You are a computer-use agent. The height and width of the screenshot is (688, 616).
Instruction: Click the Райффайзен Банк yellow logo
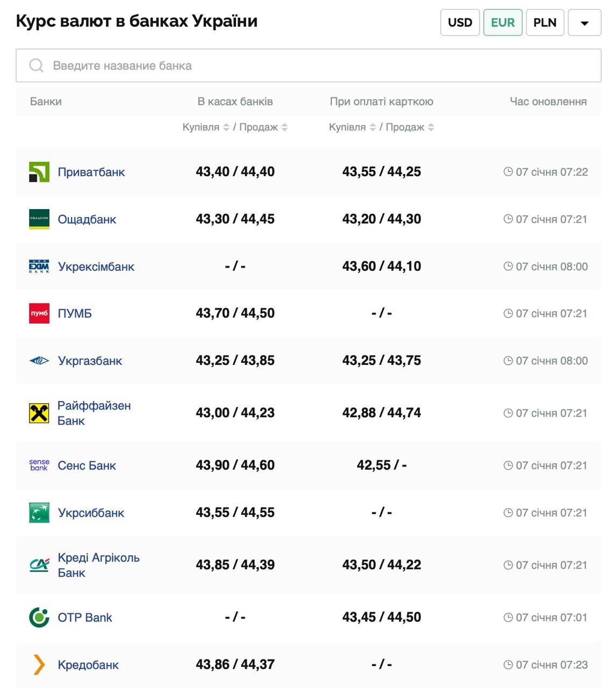(39, 413)
